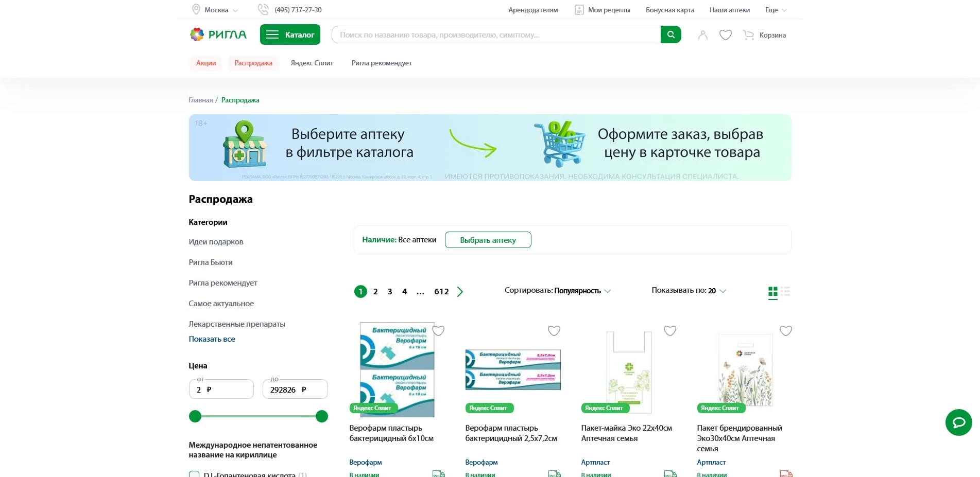Click the Показать все categories link

[x=212, y=339]
